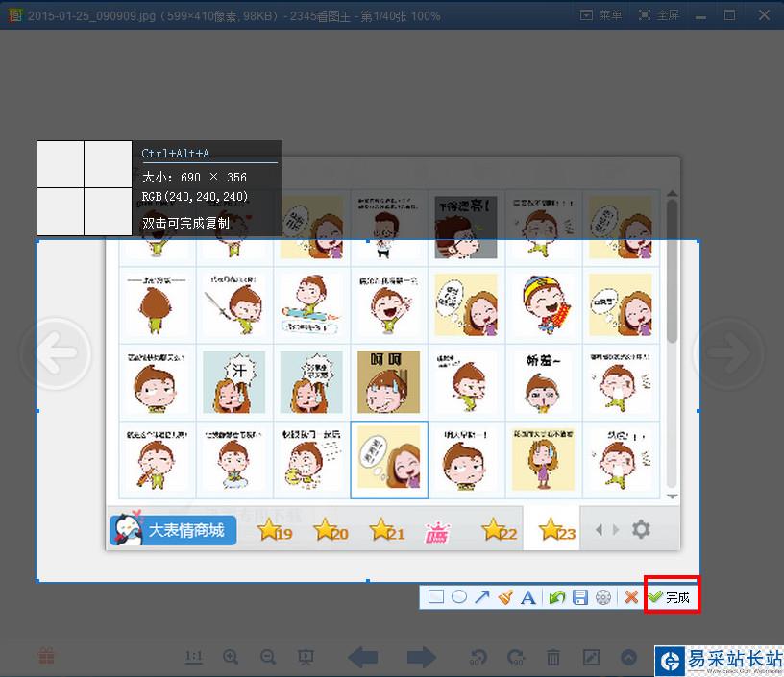Open screenshot settings gear in capture toolbar
Image resolution: width=784 pixels, height=677 pixels.
coord(603,597)
